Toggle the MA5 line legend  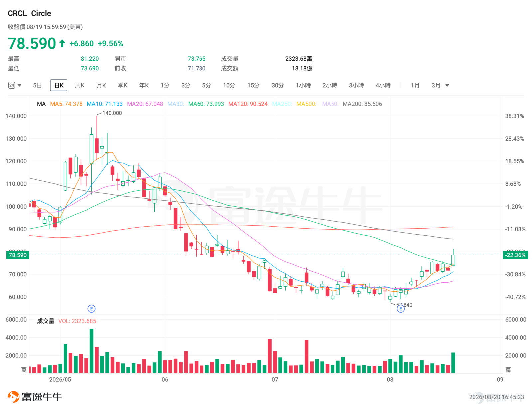(66, 104)
